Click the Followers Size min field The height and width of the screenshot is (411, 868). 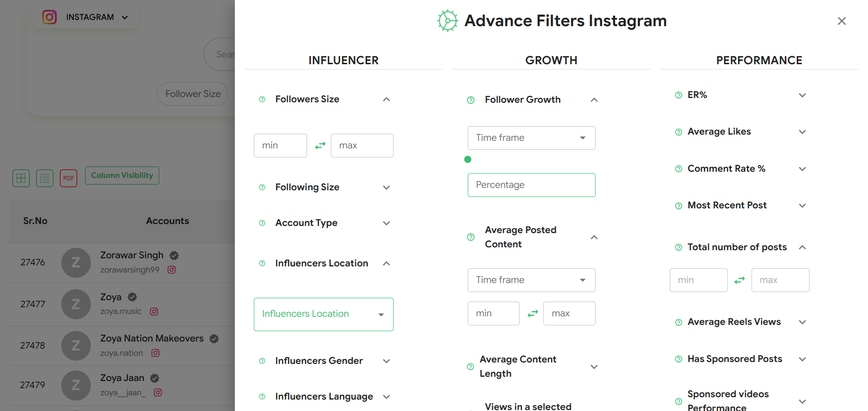click(280, 146)
